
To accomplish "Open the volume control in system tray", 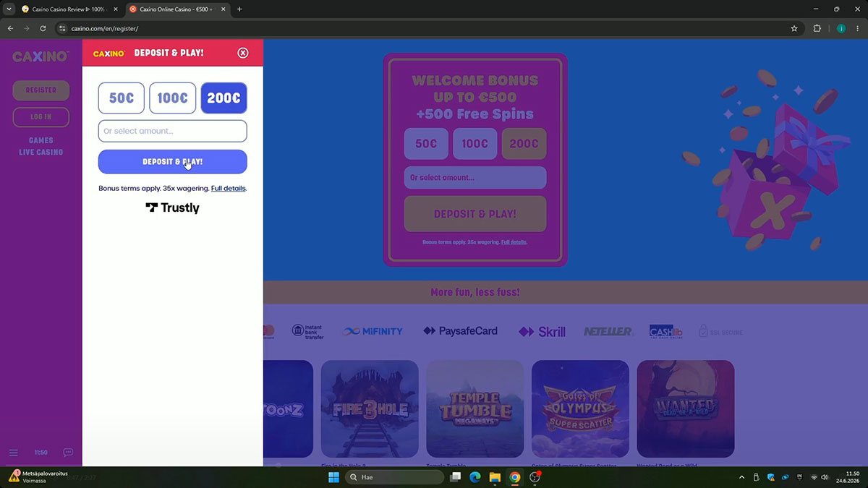I will 825,477.
